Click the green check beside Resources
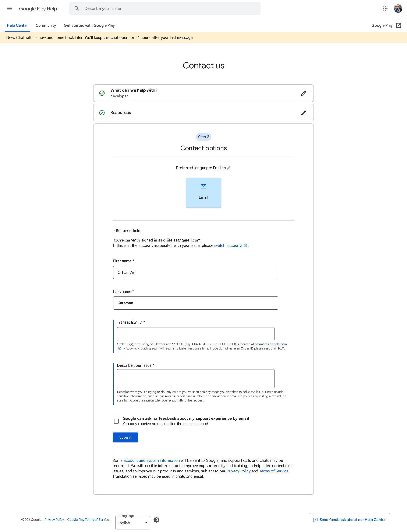Screen dimensions: 407x532 click(102, 113)
